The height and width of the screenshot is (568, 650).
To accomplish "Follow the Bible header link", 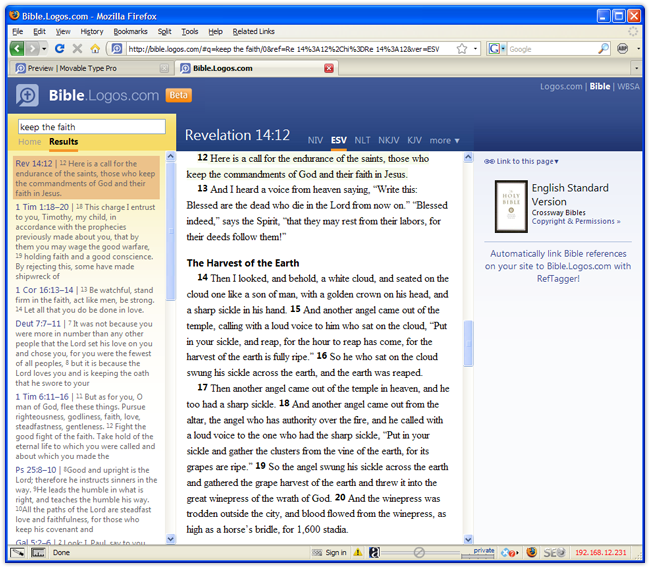I will pos(600,86).
